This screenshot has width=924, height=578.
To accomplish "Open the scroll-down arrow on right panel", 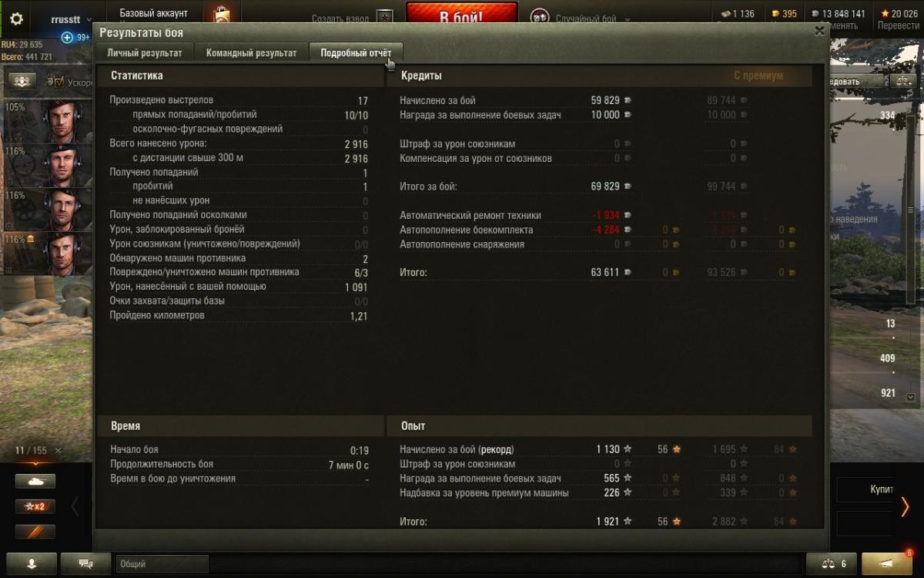I will 911,397.
